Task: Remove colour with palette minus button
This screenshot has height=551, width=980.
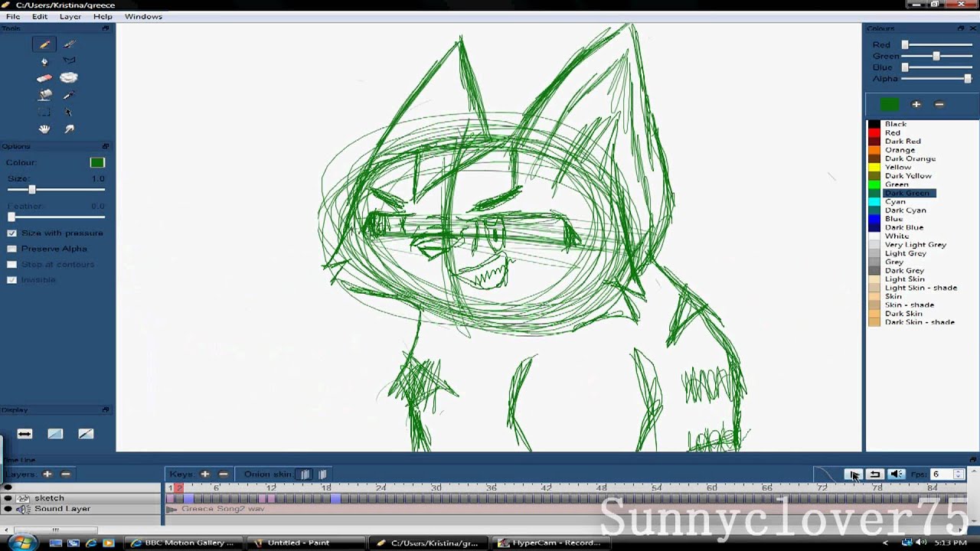Action: [x=939, y=104]
